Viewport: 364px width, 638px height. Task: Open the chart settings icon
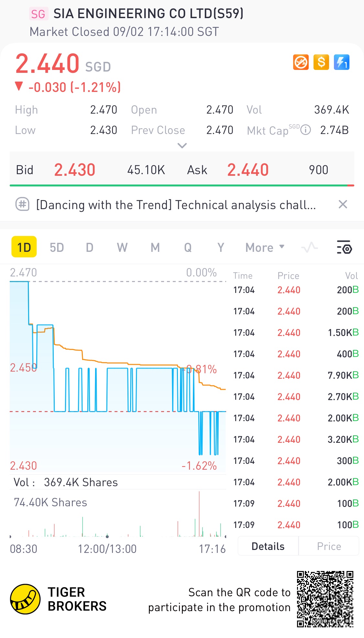[x=344, y=248]
